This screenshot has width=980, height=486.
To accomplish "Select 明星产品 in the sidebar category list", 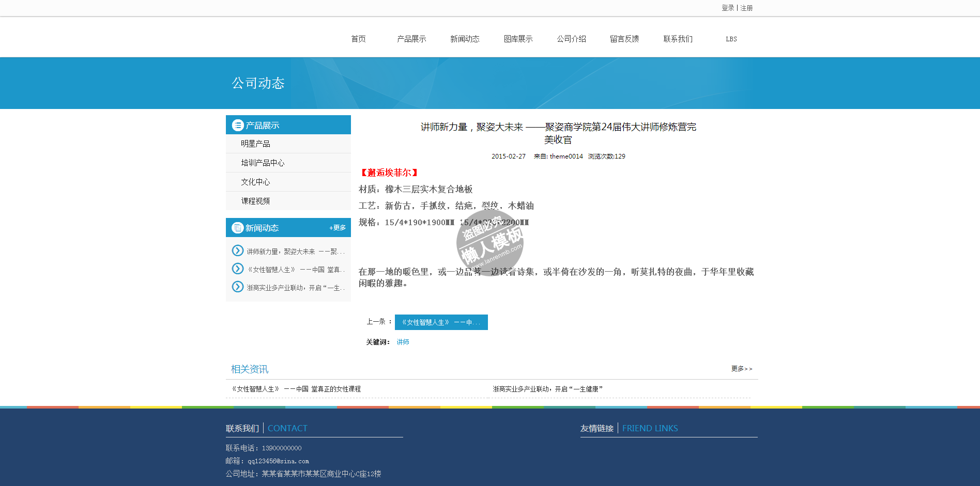I will click(255, 144).
